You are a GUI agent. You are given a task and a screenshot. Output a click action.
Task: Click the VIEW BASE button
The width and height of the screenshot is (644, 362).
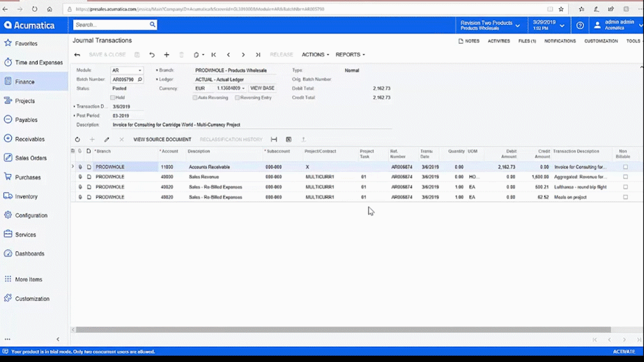(262, 88)
